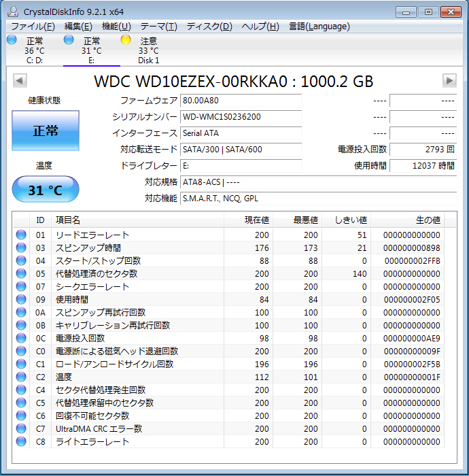This screenshot has width=469, height=476.
Task: Click the シリアルナンバー serial number field
Action: [x=241, y=117]
